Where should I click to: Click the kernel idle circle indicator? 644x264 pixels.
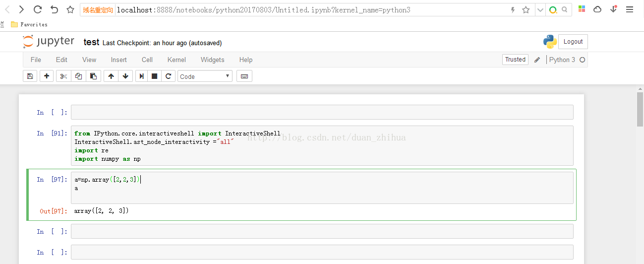click(582, 60)
